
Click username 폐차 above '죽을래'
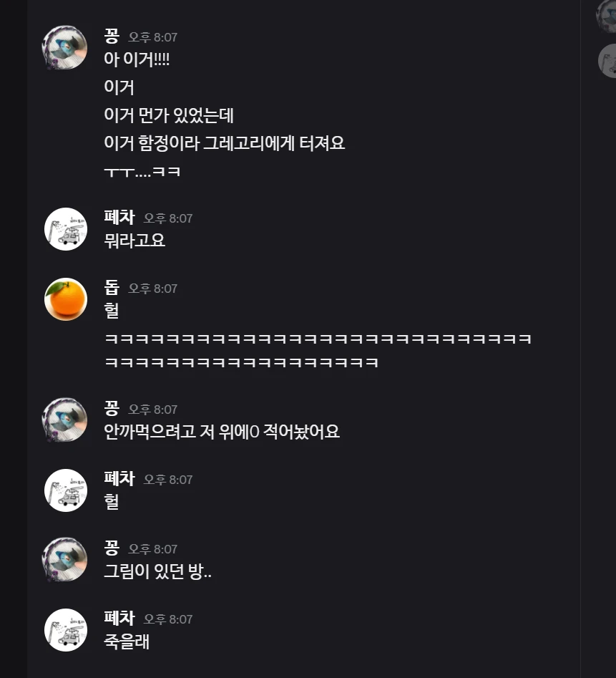119,619
